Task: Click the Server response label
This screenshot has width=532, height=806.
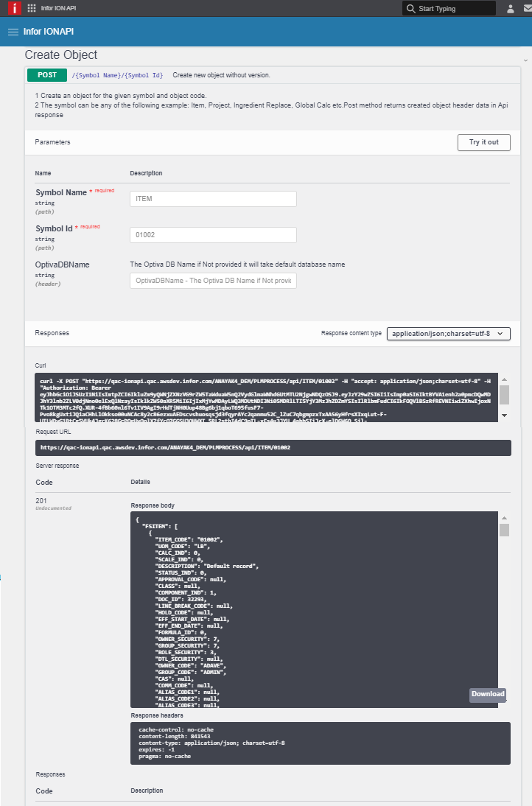Action: click(x=57, y=466)
